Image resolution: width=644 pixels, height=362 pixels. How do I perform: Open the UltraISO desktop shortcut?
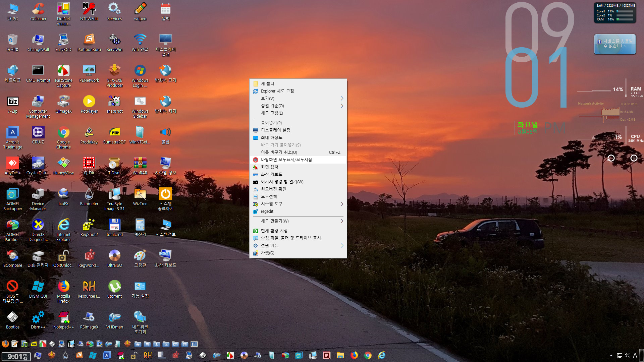pyautogui.click(x=114, y=258)
